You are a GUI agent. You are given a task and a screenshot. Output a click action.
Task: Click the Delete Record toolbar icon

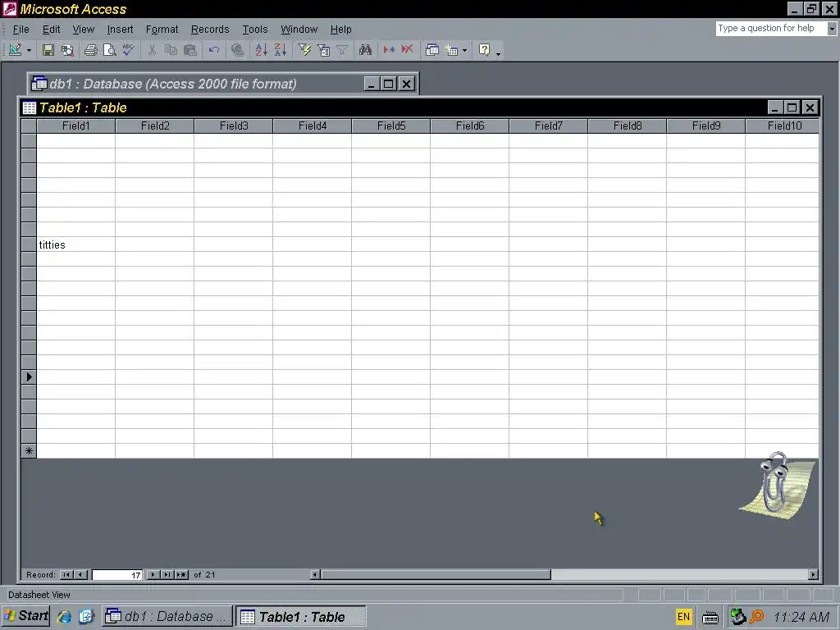coord(408,50)
